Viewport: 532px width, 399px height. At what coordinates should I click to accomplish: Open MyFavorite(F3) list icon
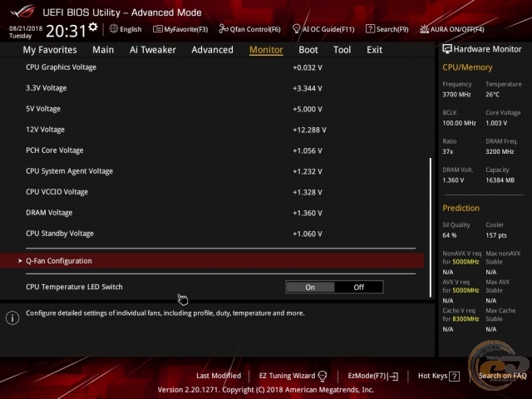[157, 29]
